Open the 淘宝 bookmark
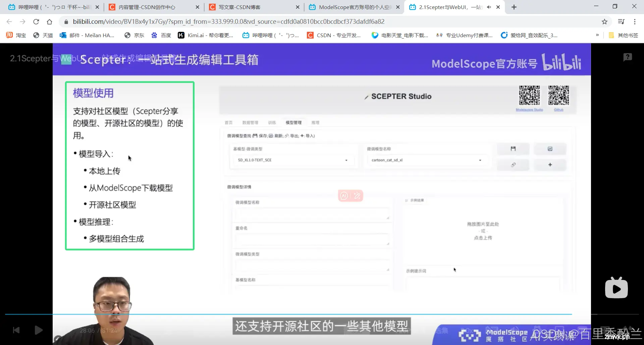 coord(16,35)
